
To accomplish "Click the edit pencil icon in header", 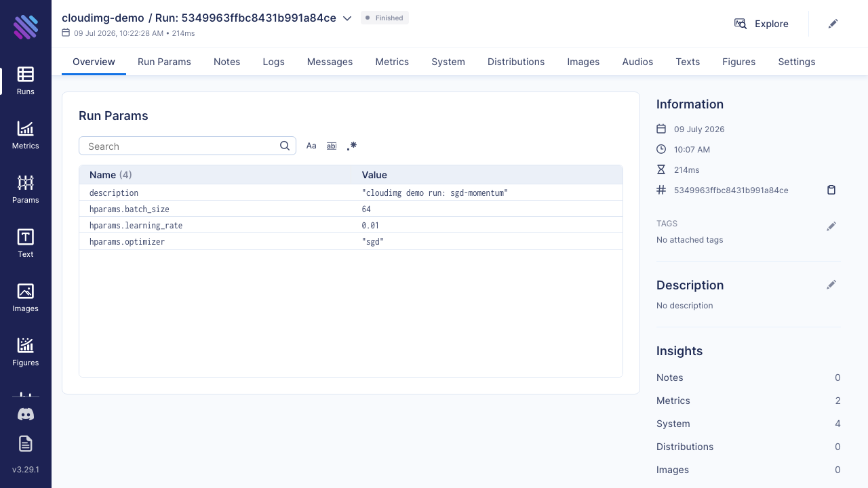I will pyautogui.click(x=833, y=24).
